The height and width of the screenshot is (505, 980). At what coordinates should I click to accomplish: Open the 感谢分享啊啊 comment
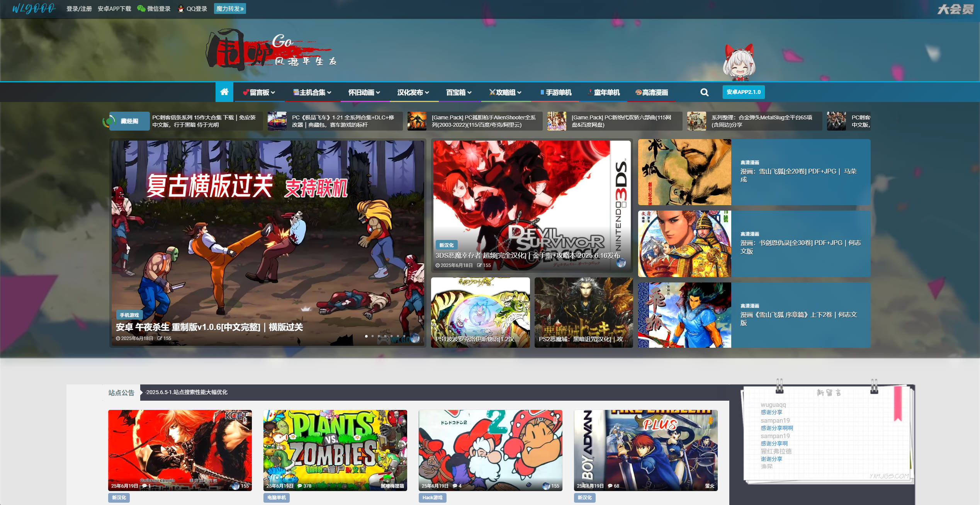[x=777, y=428]
